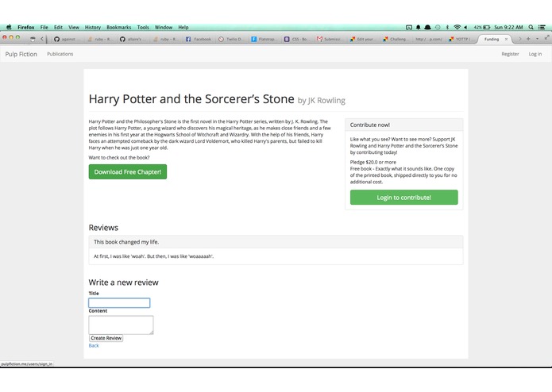Close the Funding tab
The height and width of the screenshot is (392, 552).
click(506, 39)
